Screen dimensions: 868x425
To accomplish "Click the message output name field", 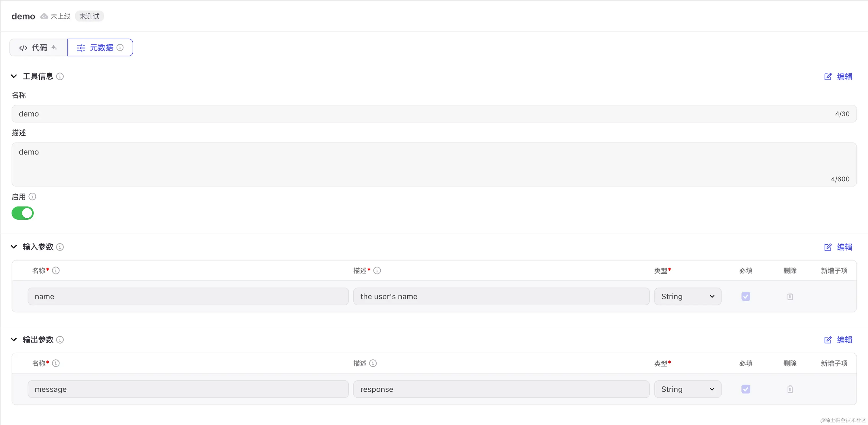I will (x=188, y=389).
